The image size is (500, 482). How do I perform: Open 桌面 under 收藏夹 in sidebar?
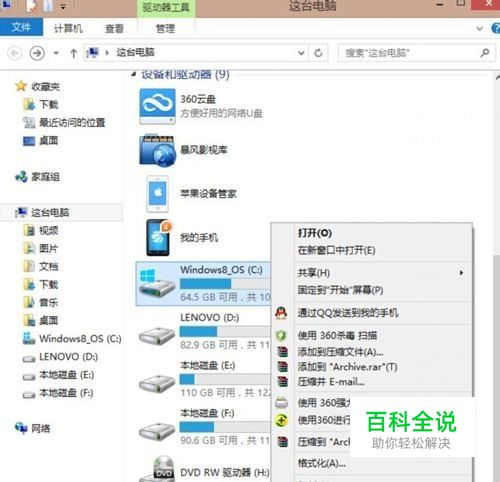(41, 141)
